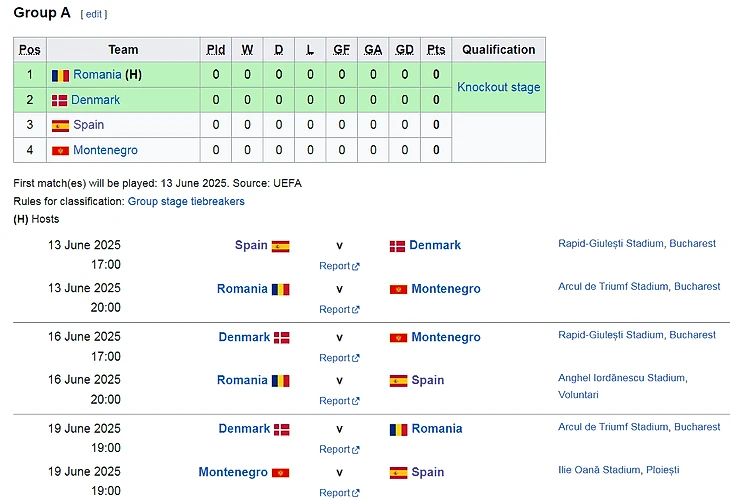Open Group stage tiebreakers rules link
The width and height of the screenshot is (730, 501).
click(x=186, y=201)
